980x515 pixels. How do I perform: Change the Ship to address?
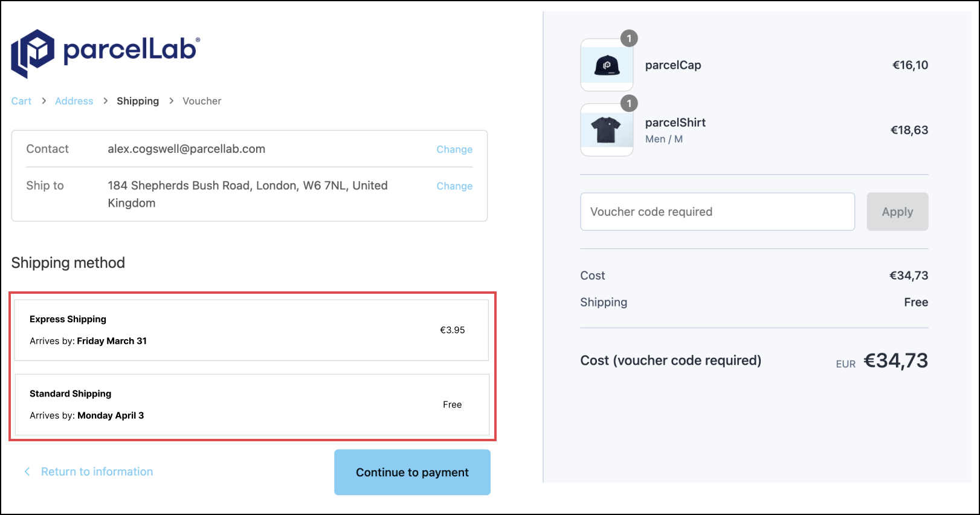pos(454,186)
